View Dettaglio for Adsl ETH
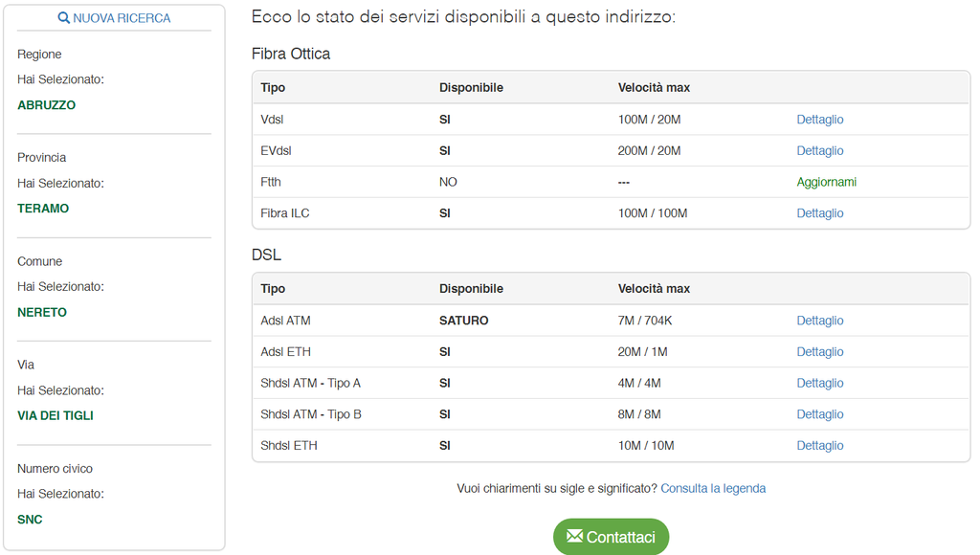Viewport: 980px width, 555px height. tap(819, 352)
